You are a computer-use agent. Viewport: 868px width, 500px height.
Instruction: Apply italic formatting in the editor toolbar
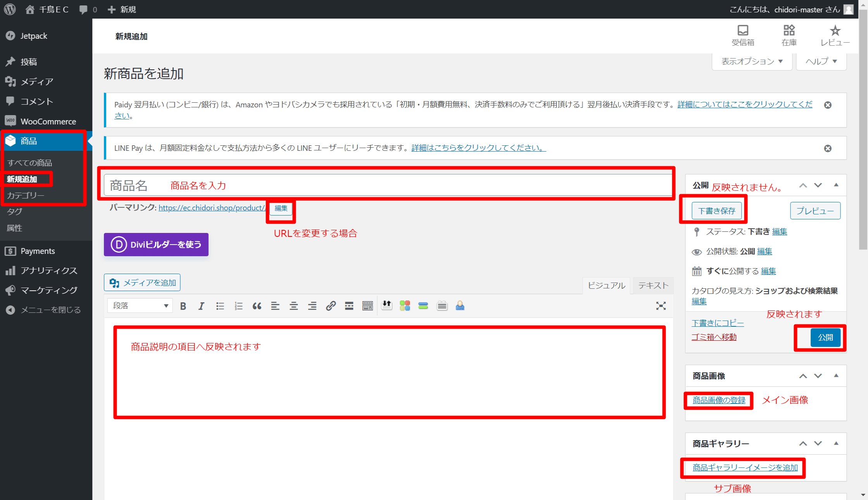[201, 305]
